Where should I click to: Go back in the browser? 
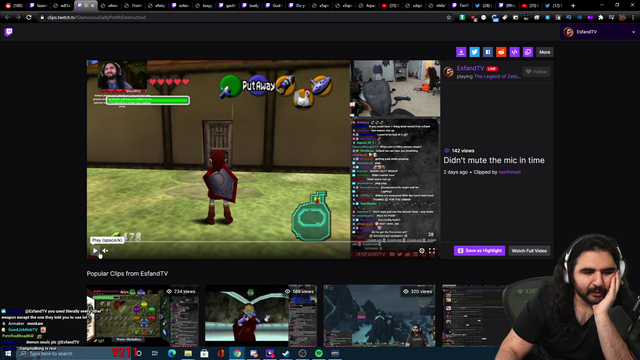point(7,18)
